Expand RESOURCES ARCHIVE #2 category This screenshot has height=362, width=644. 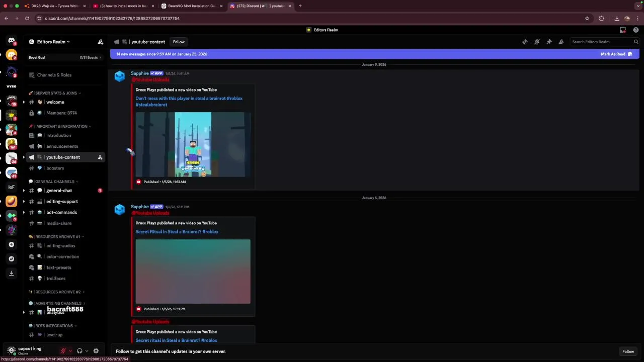click(x=56, y=292)
